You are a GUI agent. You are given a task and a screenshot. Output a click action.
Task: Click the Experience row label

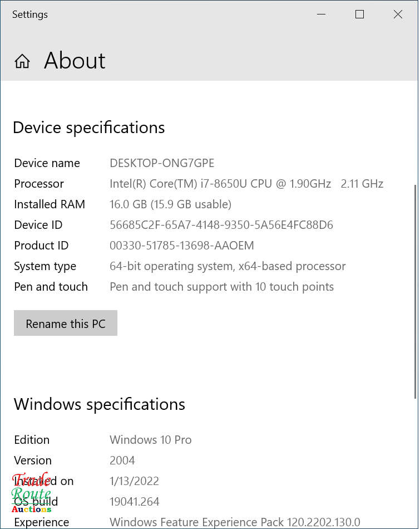(41, 522)
